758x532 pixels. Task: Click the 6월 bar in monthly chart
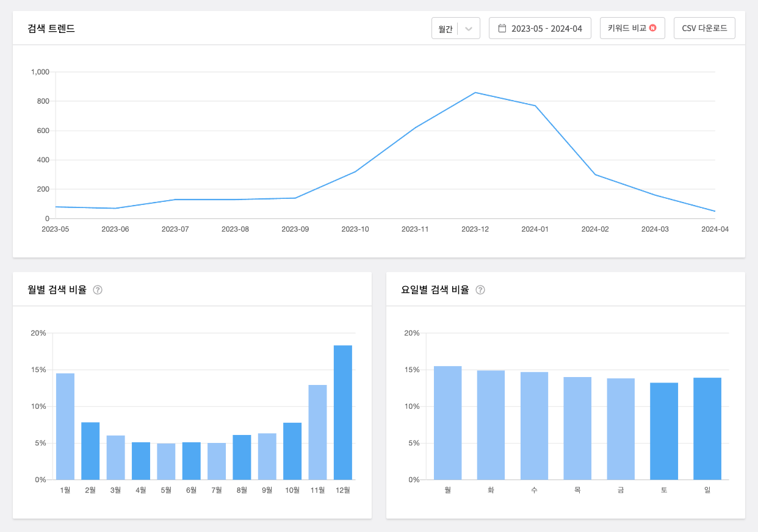tap(192, 461)
